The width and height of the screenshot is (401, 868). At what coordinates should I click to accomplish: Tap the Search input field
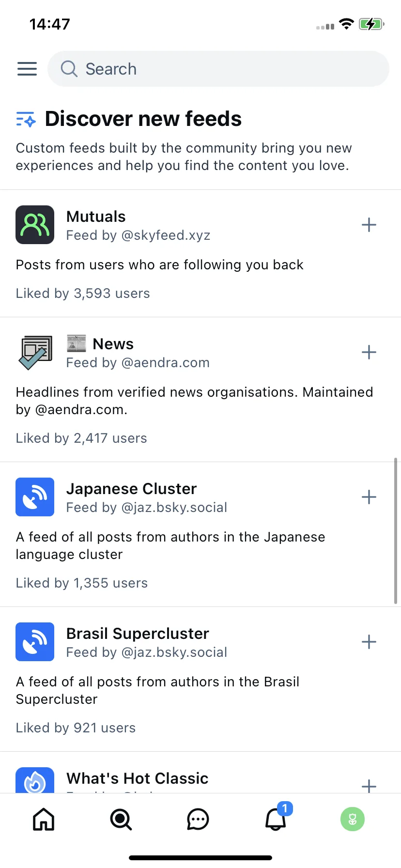(x=218, y=69)
